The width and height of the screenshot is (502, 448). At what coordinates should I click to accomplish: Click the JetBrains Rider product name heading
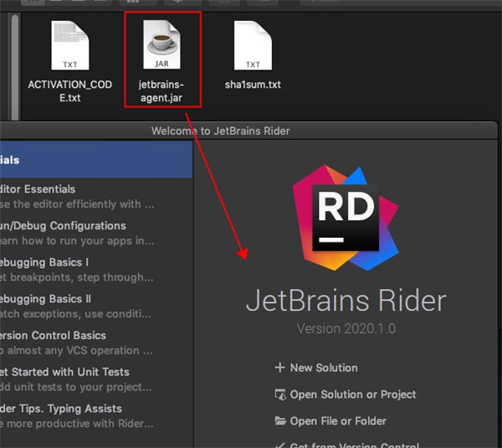346,301
